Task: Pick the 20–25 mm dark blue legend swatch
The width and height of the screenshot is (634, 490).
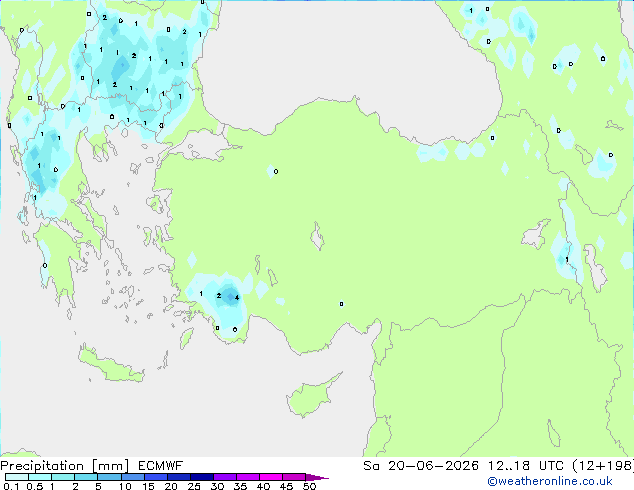Action: click(x=179, y=477)
